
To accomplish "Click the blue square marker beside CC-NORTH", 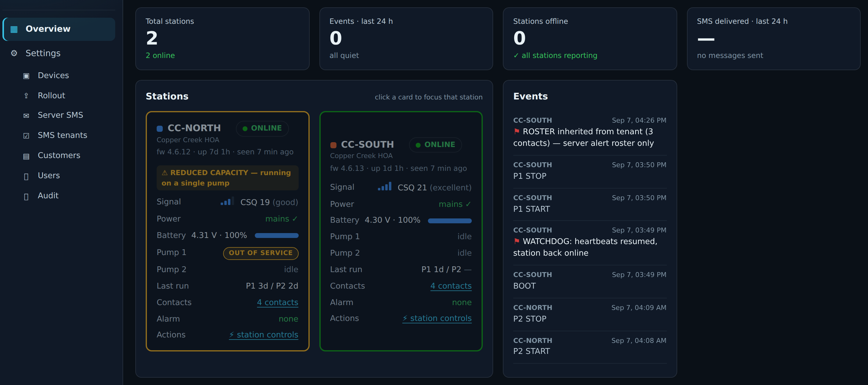I will tap(160, 128).
